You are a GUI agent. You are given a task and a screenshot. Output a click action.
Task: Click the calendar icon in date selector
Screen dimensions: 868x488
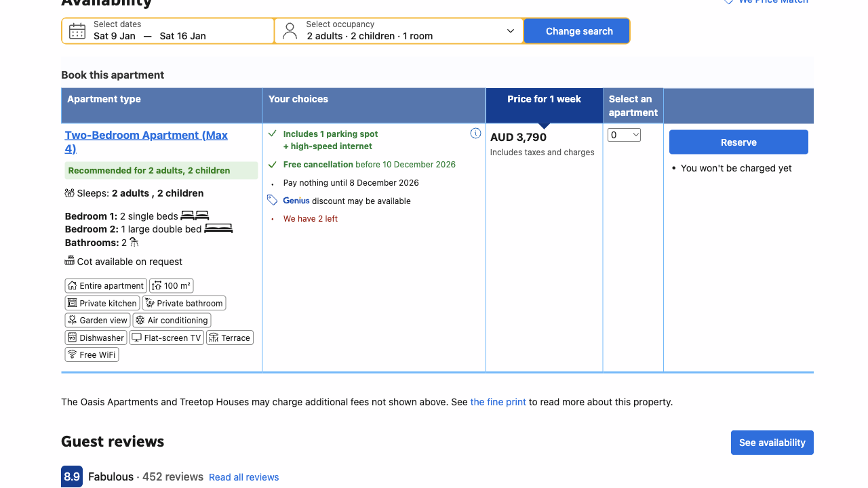pos(77,30)
